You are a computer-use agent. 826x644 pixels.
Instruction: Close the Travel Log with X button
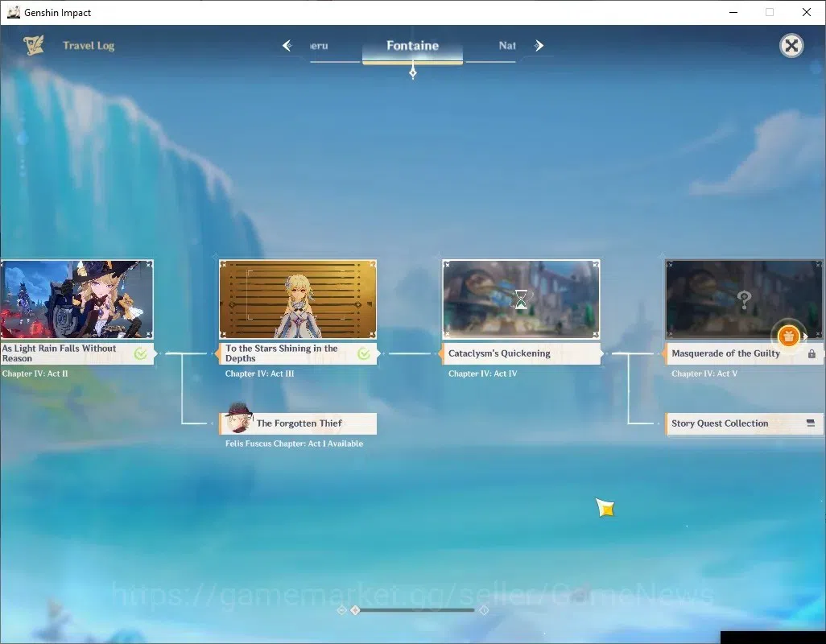[x=791, y=46]
